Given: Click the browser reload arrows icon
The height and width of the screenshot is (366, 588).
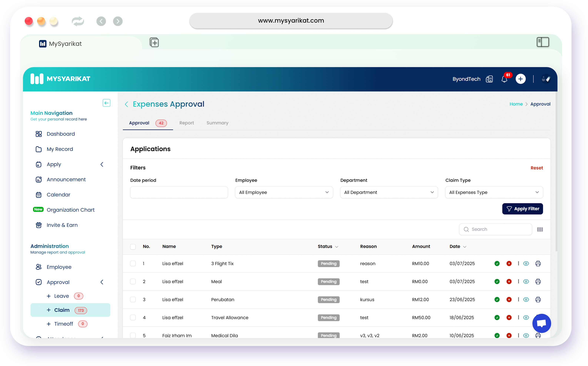Looking at the screenshot, I should click(78, 21).
